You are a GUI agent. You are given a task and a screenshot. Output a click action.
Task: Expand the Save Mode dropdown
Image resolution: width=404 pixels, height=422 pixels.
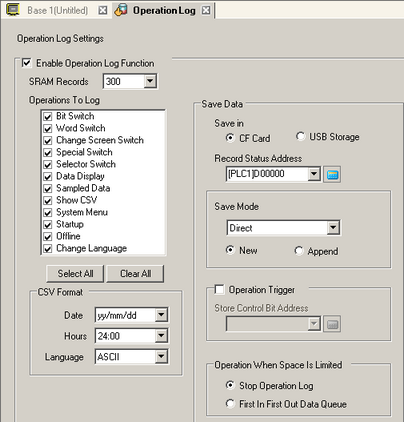coord(333,228)
